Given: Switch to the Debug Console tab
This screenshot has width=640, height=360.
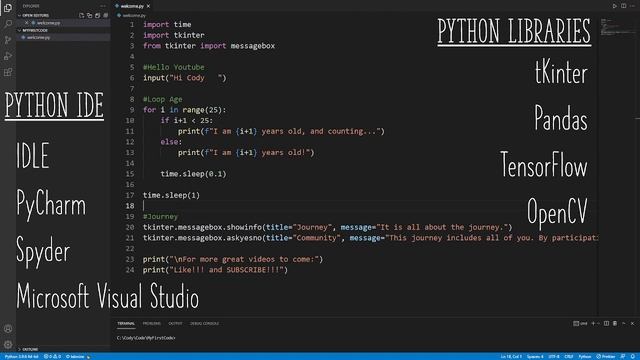Looking at the screenshot, I should tap(204, 323).
